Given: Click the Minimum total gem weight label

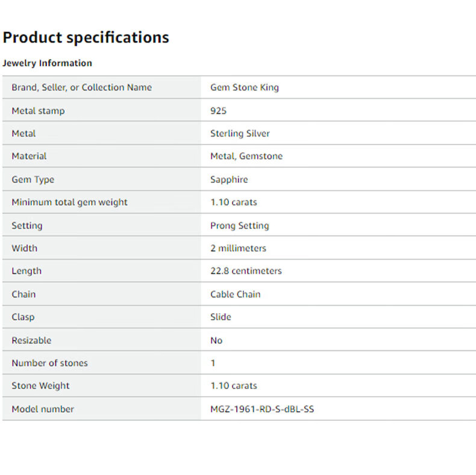Looking at the screenshot, I should point(69,202).
